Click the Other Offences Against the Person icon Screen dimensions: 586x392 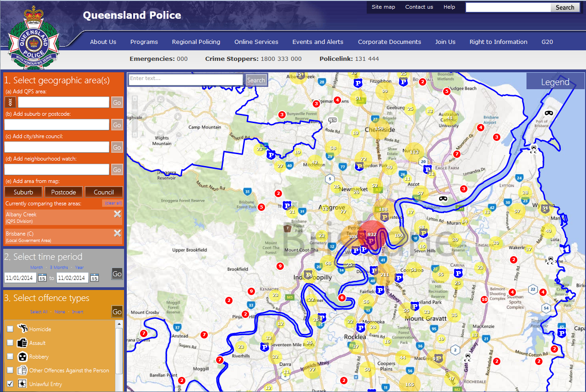click(x=23, y=371)
